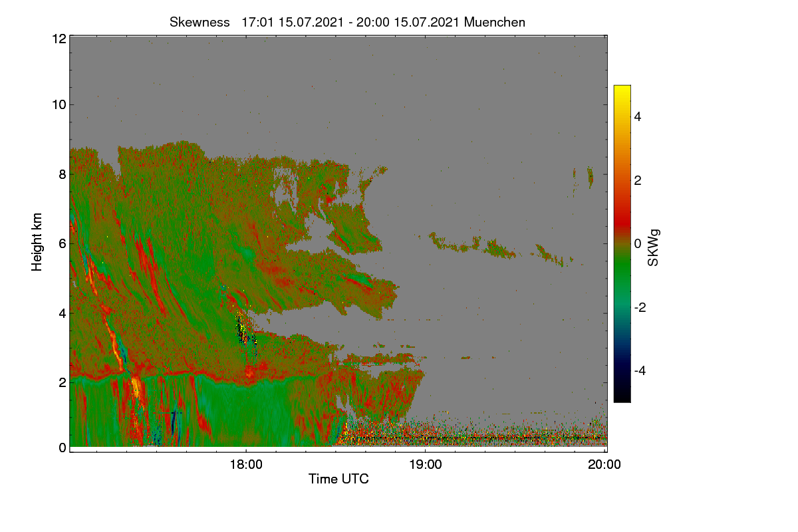This screenshot has height=532, width=798.
Task: Click the height tick label 12
Action: pyautogui.click(x=58, y=39)
